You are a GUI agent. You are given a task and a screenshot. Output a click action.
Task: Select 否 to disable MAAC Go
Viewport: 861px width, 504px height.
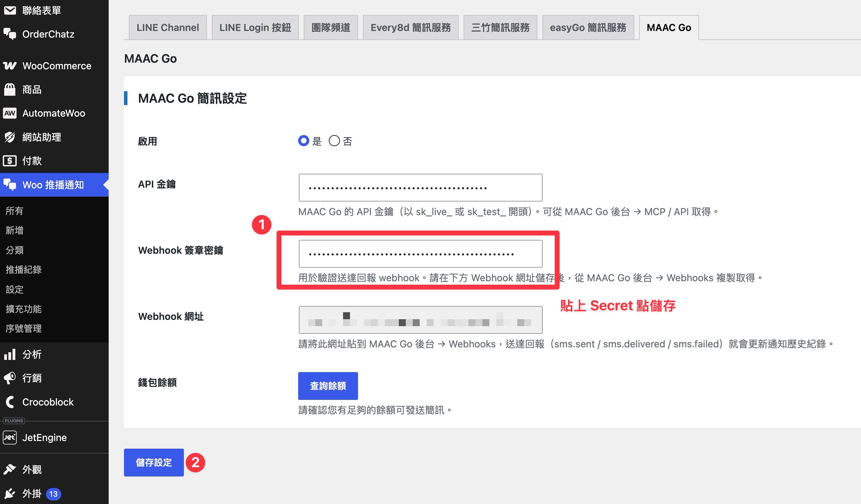coord(334,141)
